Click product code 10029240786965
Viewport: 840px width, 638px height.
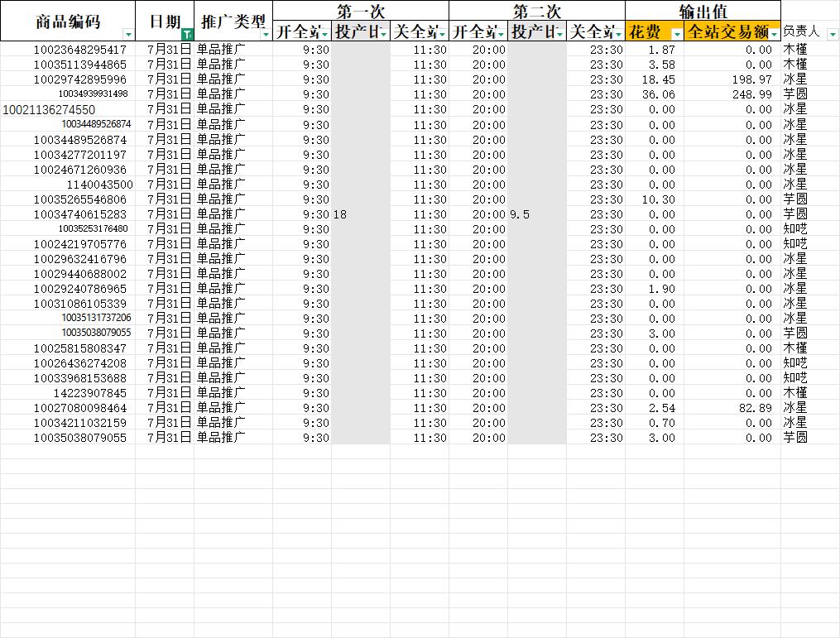point(79,290)
